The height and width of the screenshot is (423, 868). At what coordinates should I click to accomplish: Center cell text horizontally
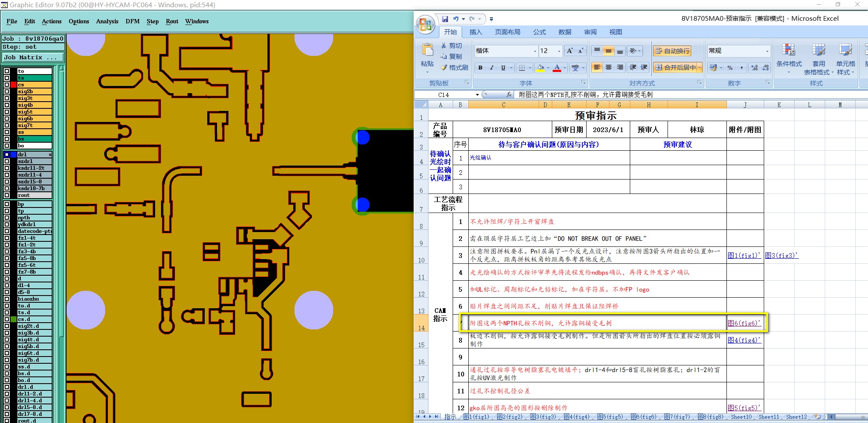(x=609, y=67)
